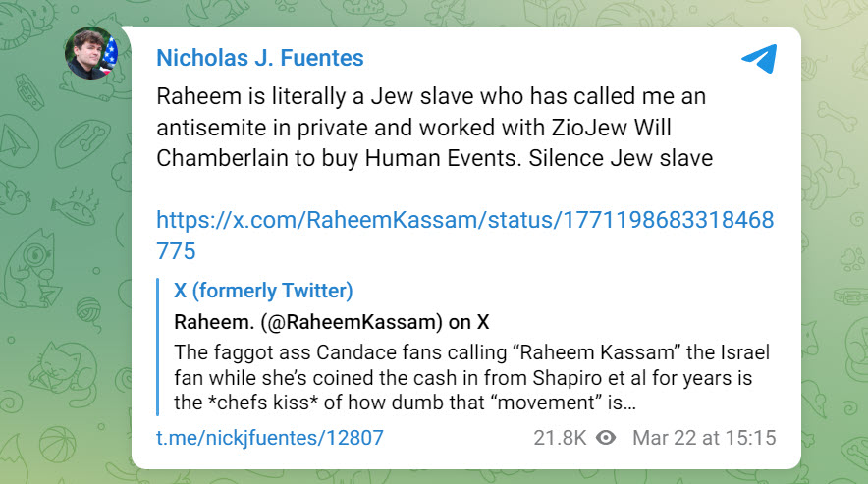Screen dimensions: 868x484
Task: Open the "Raheem. (@RaheemKassam) on X" preview title
Action: [x=332, y=322]
